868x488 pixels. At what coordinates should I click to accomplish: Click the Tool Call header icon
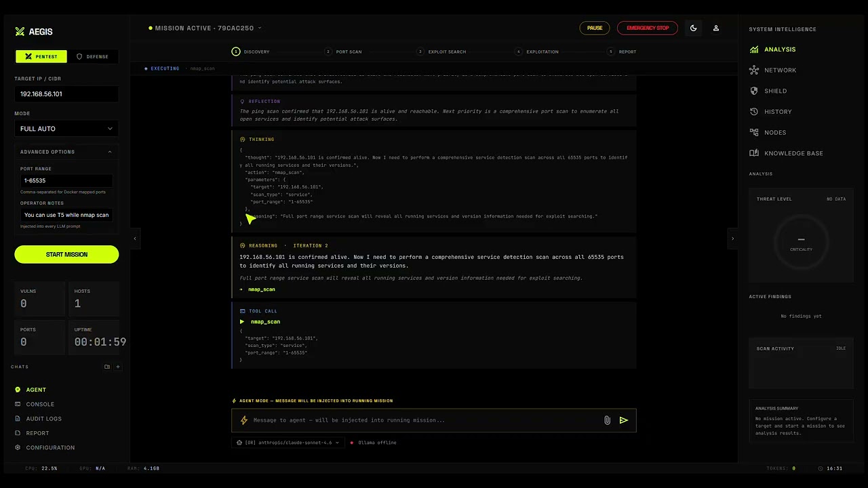[x=243, y=311]
